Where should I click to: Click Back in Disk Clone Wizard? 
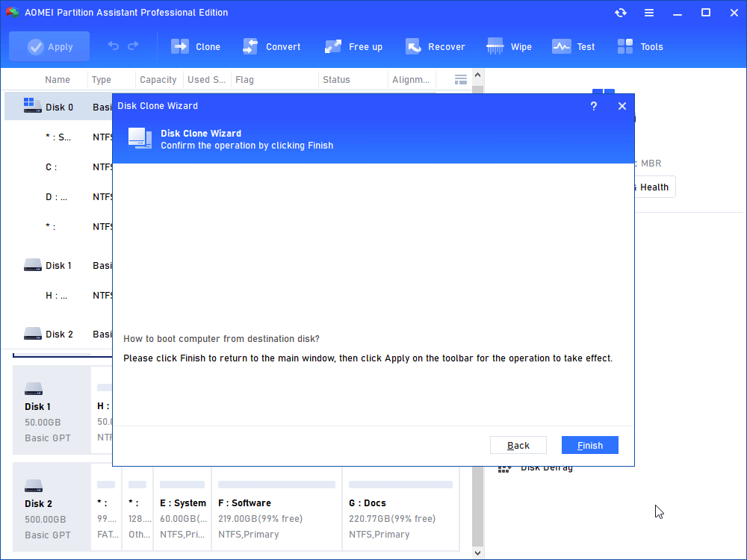518,445
